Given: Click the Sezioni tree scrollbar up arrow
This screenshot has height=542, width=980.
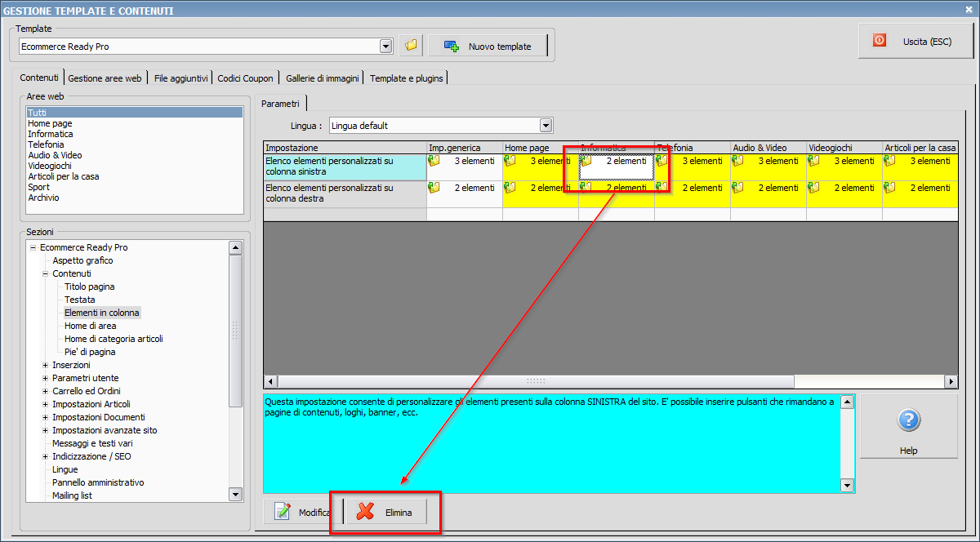Looking at the screenshot, I should pyautogui.click(x=235, y=247).
